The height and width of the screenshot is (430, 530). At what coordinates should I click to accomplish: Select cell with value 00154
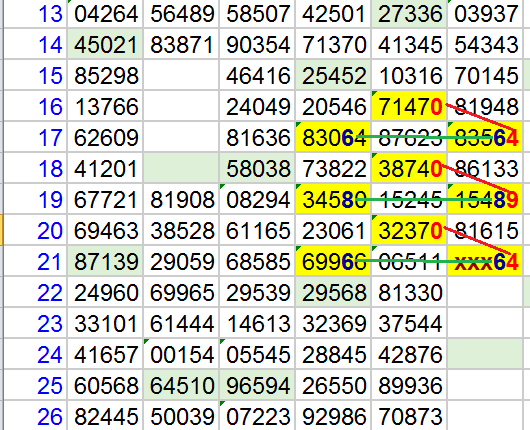181,354
